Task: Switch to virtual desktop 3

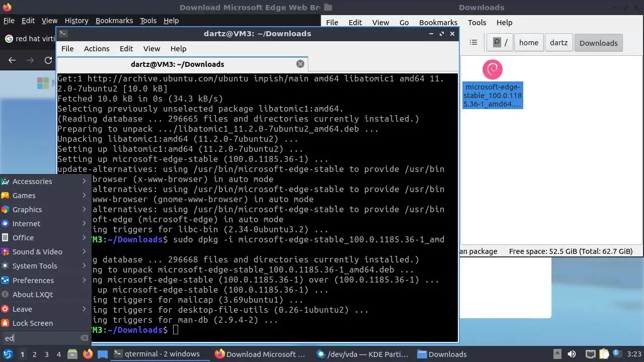Action: click(x=46, y=354)
